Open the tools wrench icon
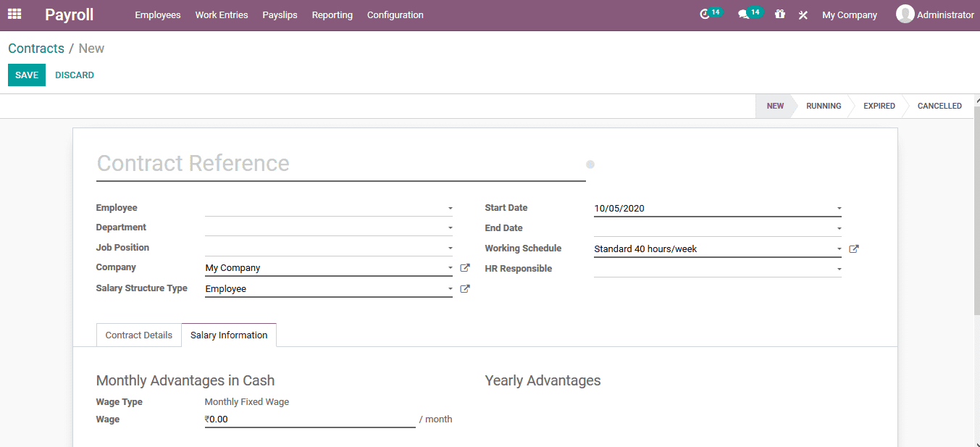 (803, 14)
